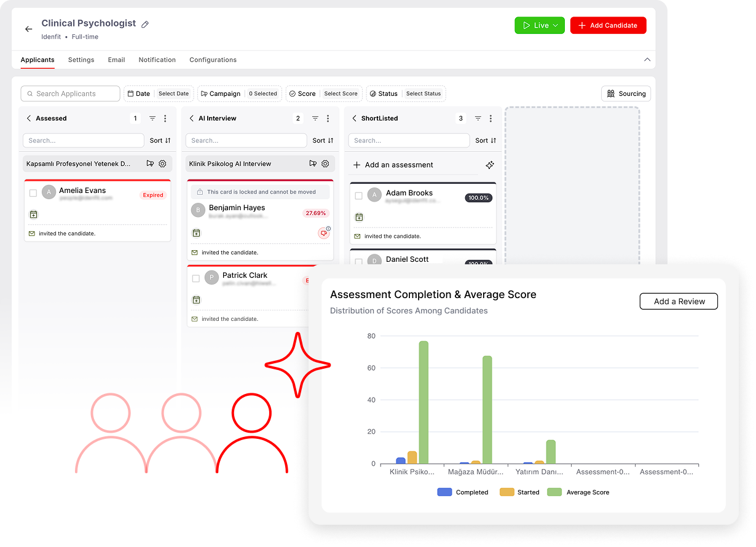Image resolution: width=756 pixels, height=547 pixels.
Task: Click the ShortListed count badge 3
Action: (x=461, y=119)
